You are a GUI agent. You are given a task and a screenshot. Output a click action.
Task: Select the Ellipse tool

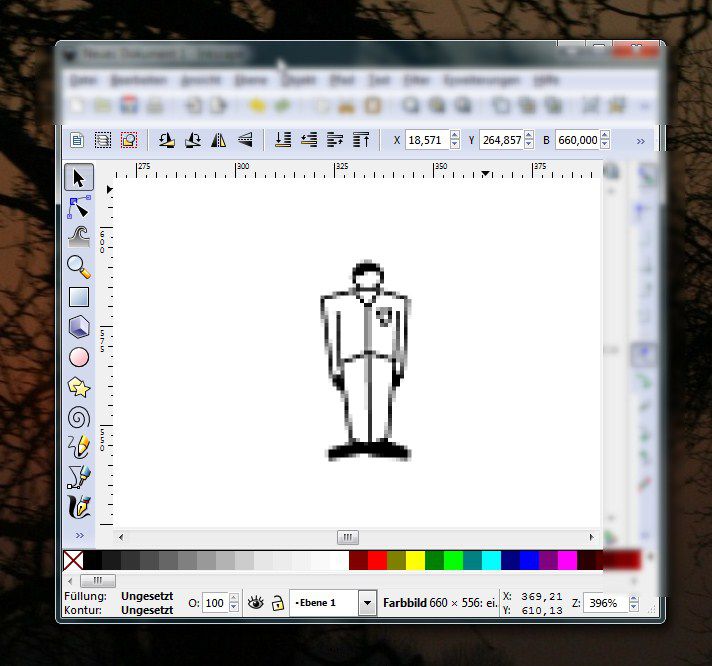[x=79, y=357]
